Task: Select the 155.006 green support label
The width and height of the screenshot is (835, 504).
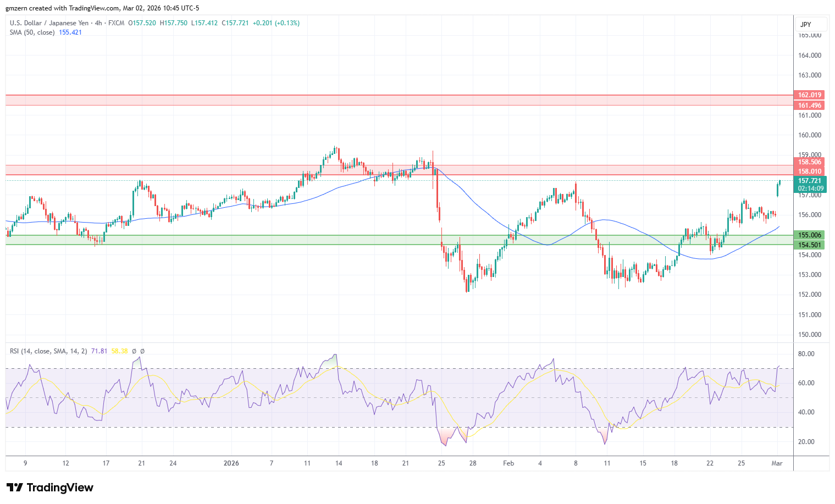Action: tap(809, 235)
